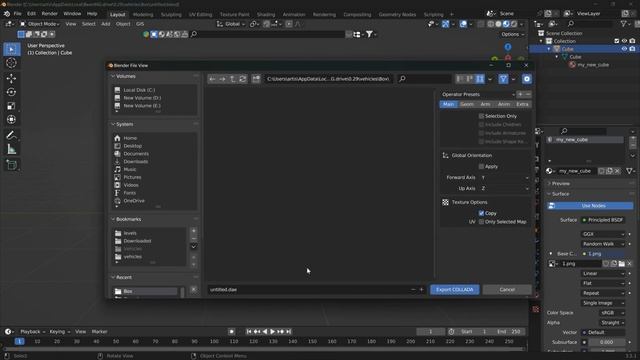
Task: Select the Move tool
Action: click(11, 78)
